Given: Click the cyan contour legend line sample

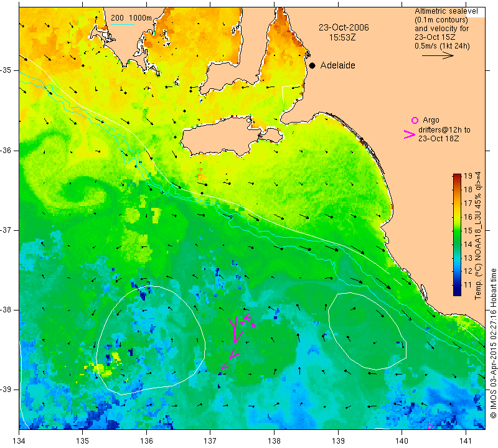Looking at the screenshot, I should pyautogui.click(x=123, y=24).
